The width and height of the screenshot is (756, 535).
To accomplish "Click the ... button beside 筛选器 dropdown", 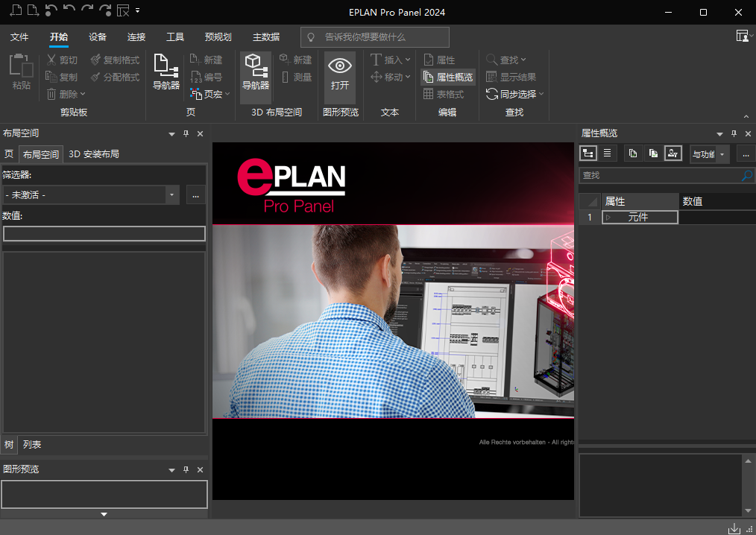I will tap(196, 195).
